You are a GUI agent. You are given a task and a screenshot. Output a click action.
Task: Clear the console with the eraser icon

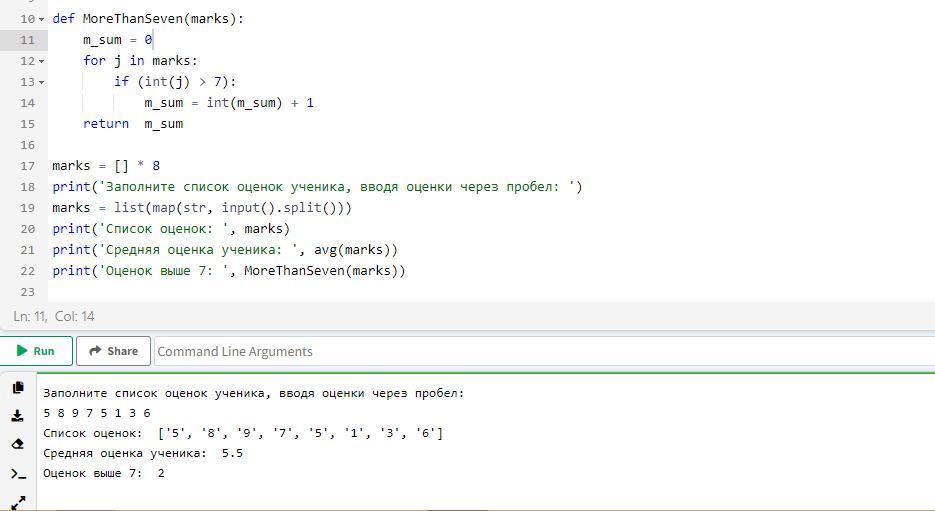[x=18, y=444]
